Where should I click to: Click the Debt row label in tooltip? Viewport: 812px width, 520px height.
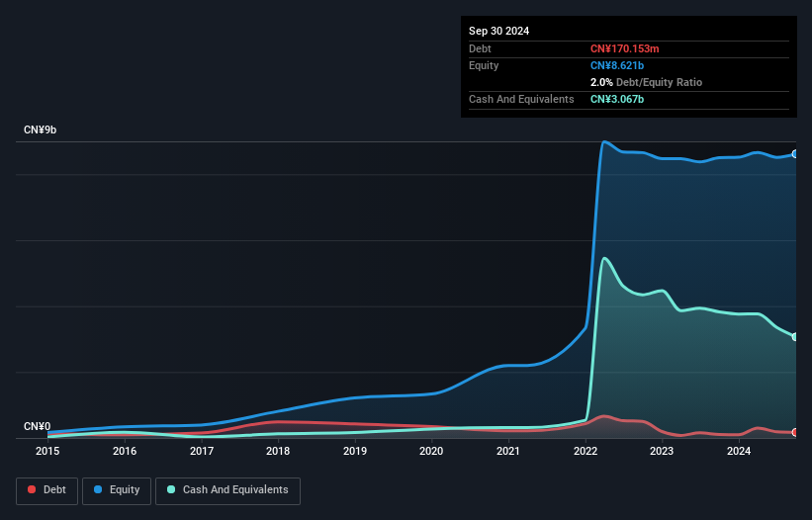coord(480,48)
